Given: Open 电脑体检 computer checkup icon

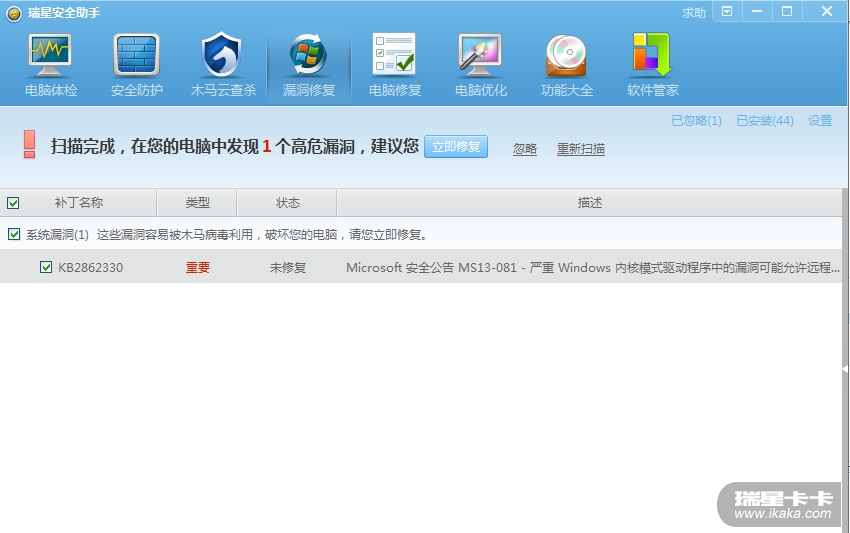Looking at the screenshot, I should click(x=50, y=65).
